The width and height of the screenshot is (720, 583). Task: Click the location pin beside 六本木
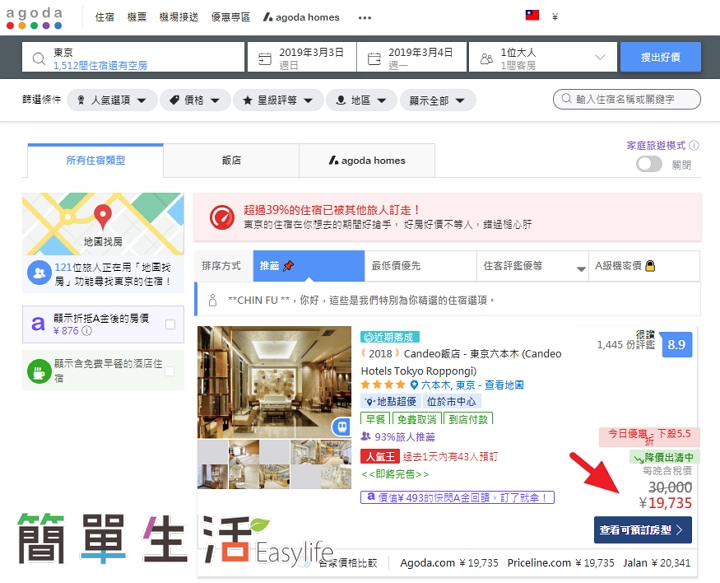click(x=414, y=385)
